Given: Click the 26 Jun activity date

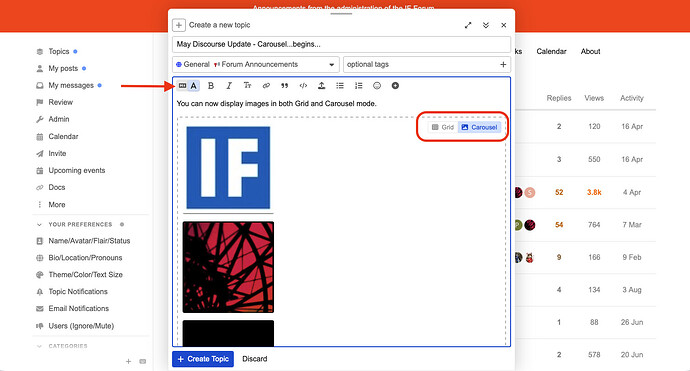Looking at the screenshot, I should click(632, 323).
